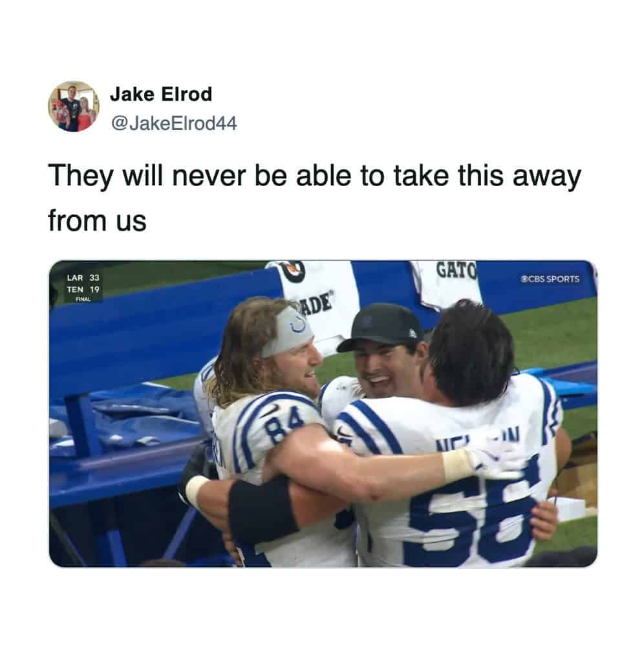The width and height of the screenshot is (644, 645).
Task: Open the embedded hugging players image
Action: (x=323, y=414)
